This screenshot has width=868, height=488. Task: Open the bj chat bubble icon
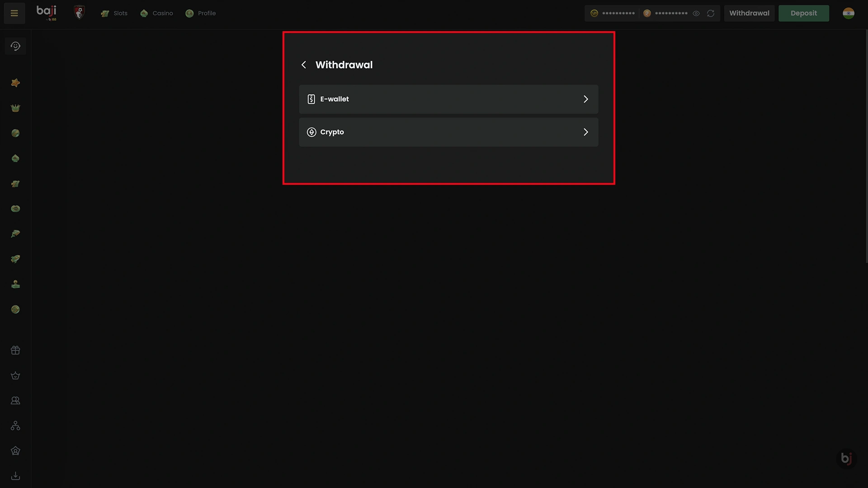(x=846, y=458)
